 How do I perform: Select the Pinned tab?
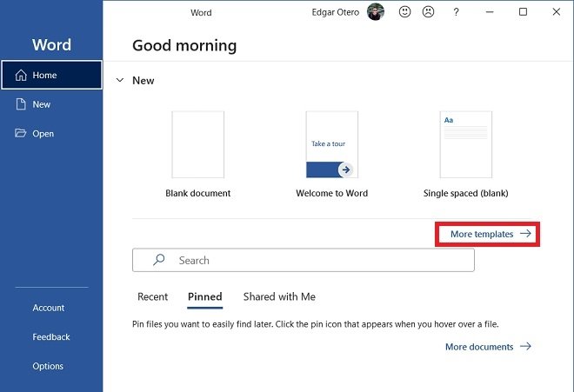point(204,296)
